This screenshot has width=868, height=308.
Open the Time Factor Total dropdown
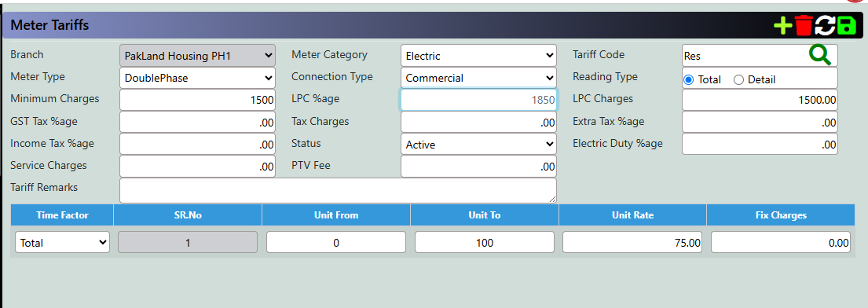pyautogui.click(x=62, y=242)
